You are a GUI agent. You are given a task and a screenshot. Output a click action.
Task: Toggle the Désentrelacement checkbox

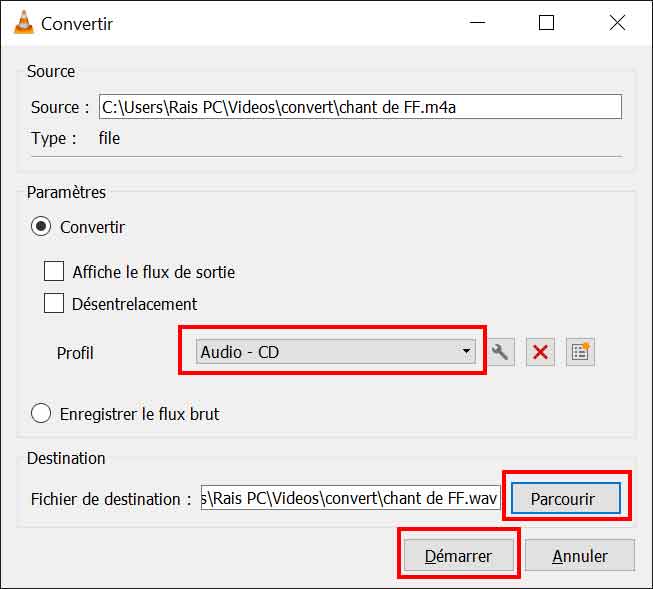(x=54, y=303)
